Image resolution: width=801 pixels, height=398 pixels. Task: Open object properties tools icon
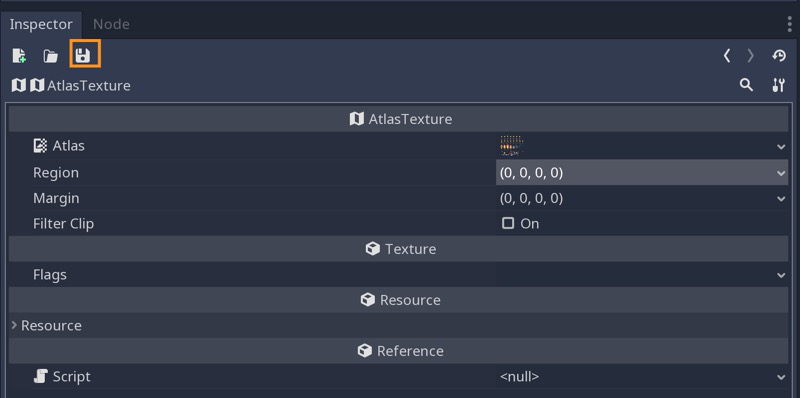click(779, 85)
